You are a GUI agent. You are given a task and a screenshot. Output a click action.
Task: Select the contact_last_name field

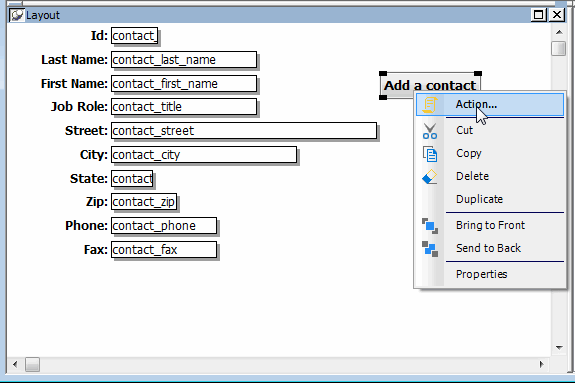184,60
